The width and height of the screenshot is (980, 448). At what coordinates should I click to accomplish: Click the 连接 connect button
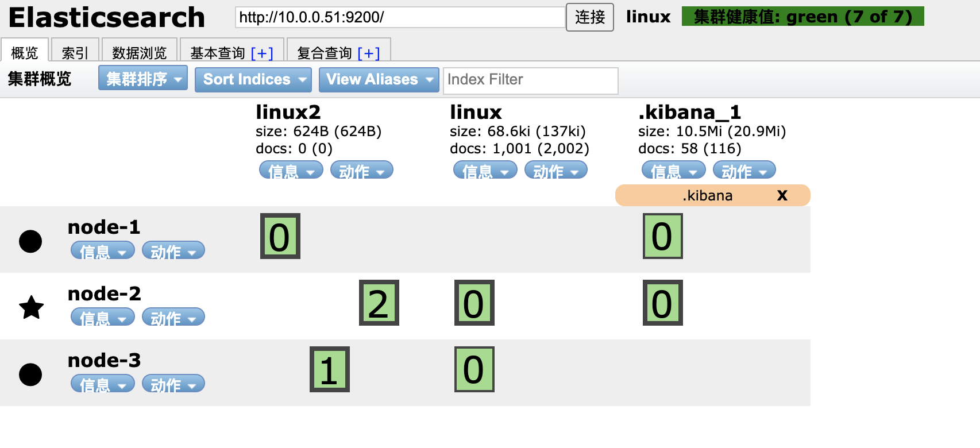tap(590, 17)
